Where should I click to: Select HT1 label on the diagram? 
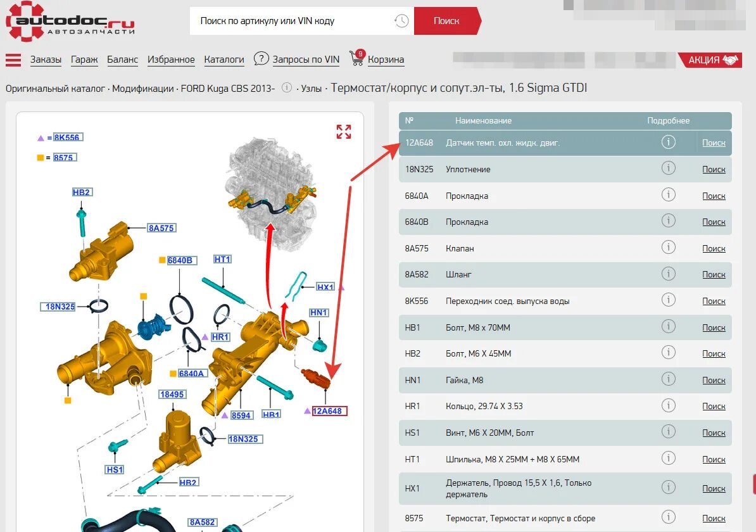(222, 259)
